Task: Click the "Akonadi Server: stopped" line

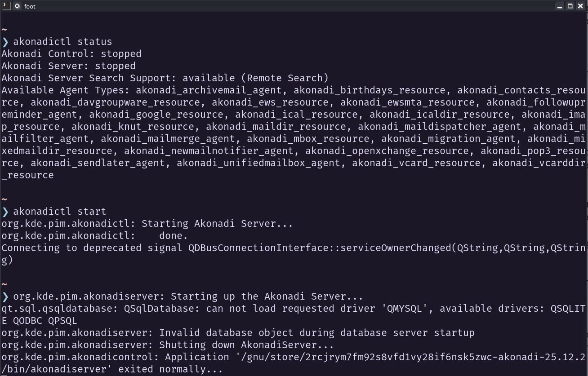Action: tap(68, 66)
